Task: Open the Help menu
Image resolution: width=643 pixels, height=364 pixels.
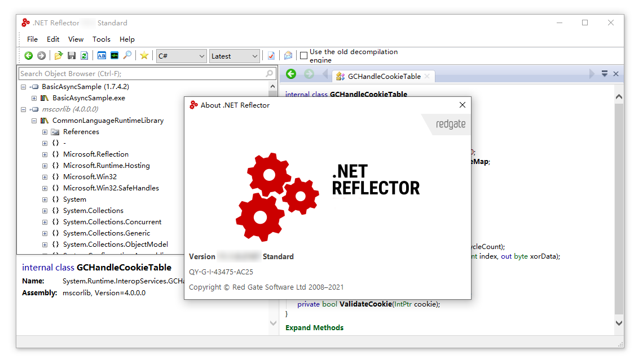Action: coord(127,39)
